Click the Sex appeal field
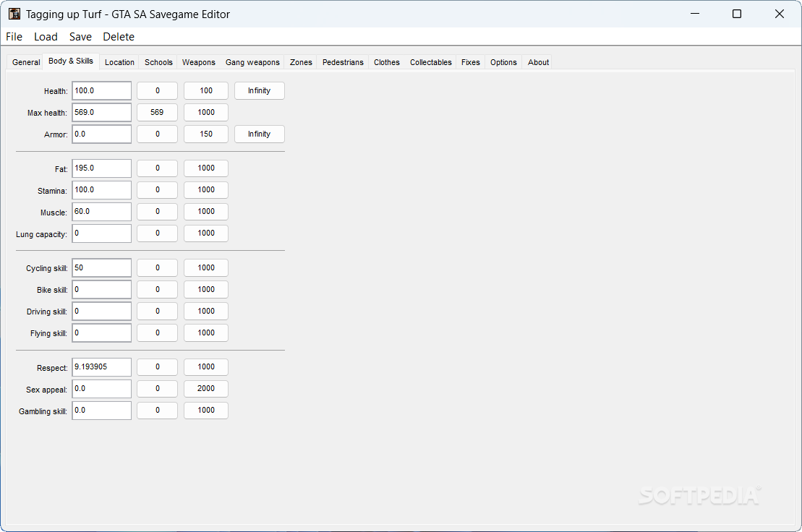Image resolution: width=802 pixels, height=532 pixels. coord(102,389)
